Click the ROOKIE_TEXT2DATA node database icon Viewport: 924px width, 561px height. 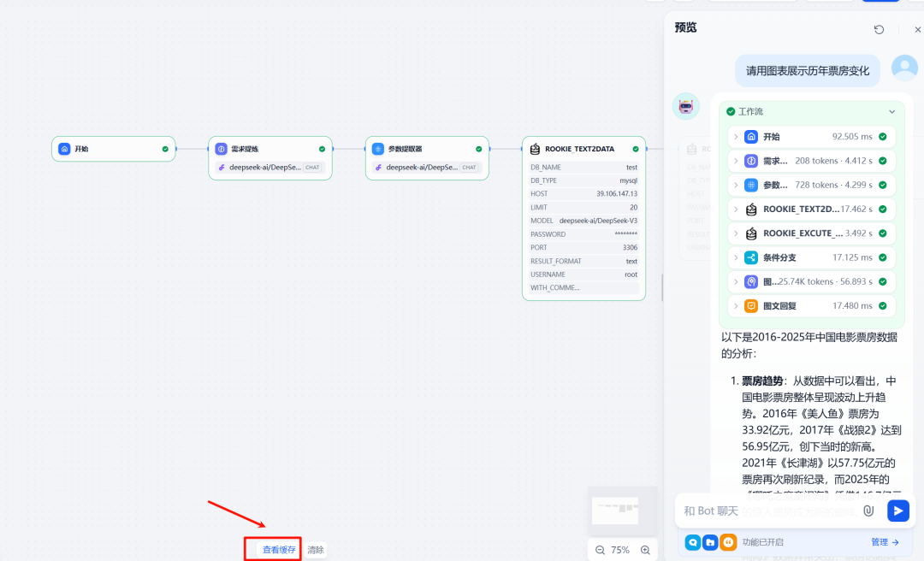pos(535,149)
